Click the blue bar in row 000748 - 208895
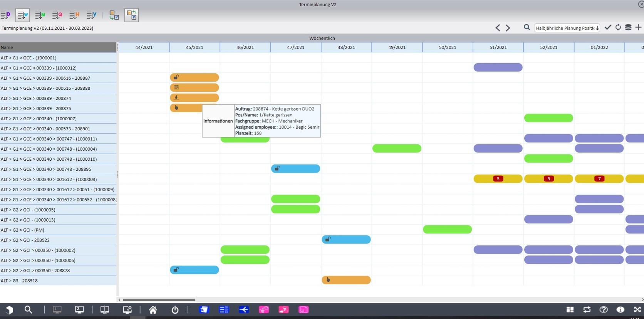Screen dimensions: 644x319 296,169
